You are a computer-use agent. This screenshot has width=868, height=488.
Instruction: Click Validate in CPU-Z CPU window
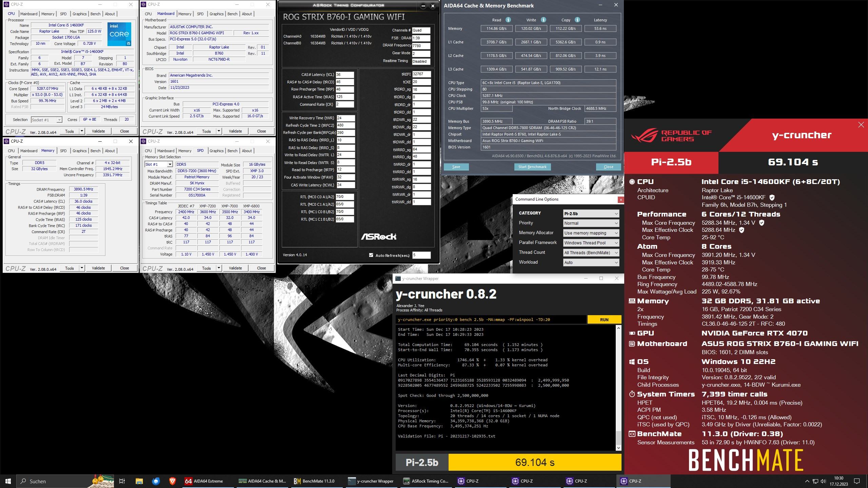click(x=98, y=131)
